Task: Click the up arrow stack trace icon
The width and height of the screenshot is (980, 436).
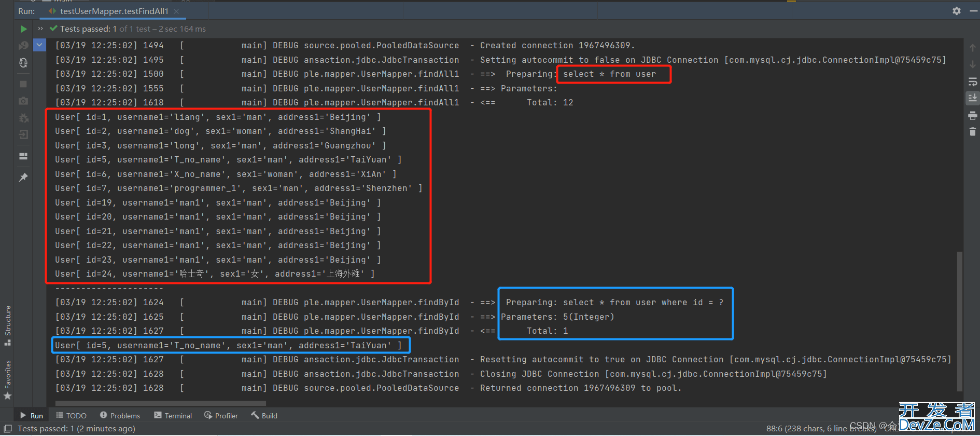Action: pos(973,48)
